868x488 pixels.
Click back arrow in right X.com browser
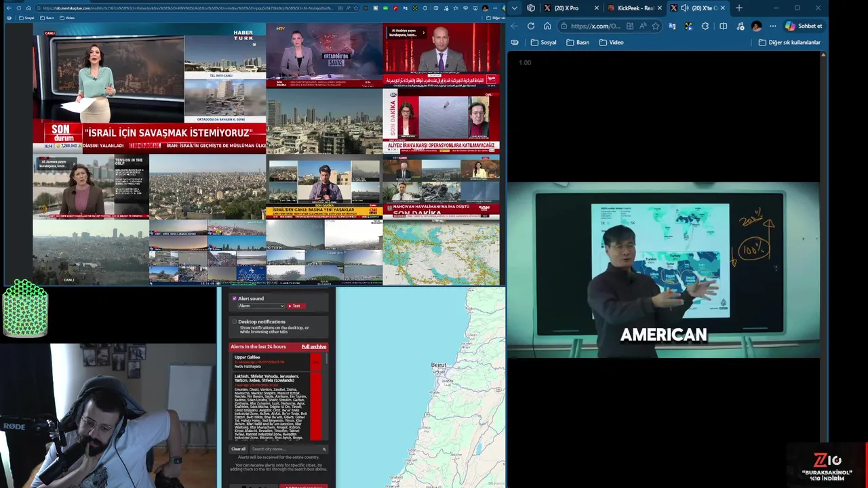(514, 26)
